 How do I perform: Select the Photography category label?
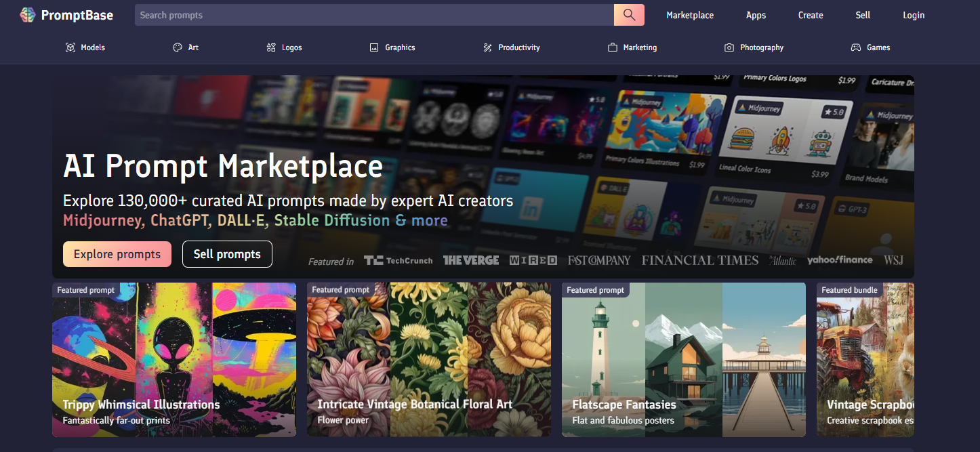762,47
